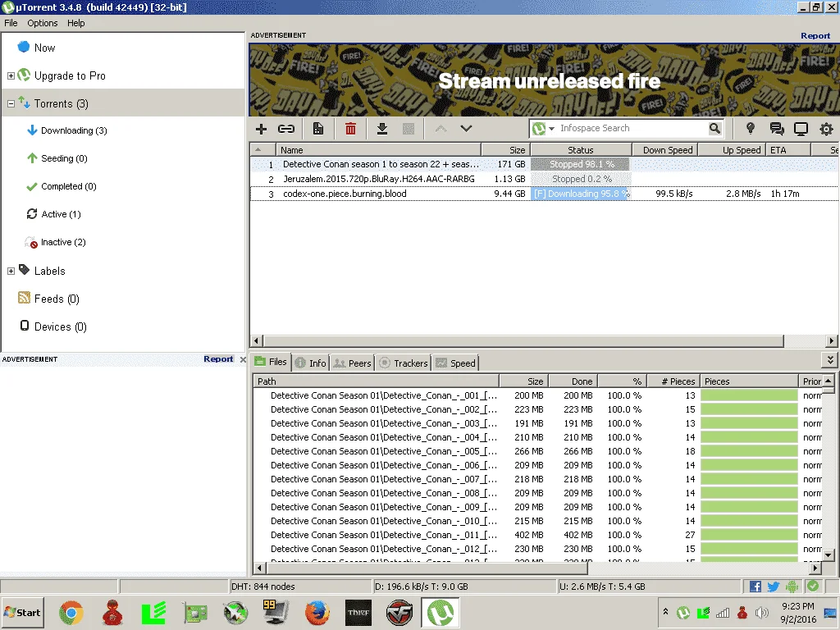Image resolution: width=840 pixels, height=630 pixels.
Task: Switch to the Trackers tab
Action: point(404,363)
